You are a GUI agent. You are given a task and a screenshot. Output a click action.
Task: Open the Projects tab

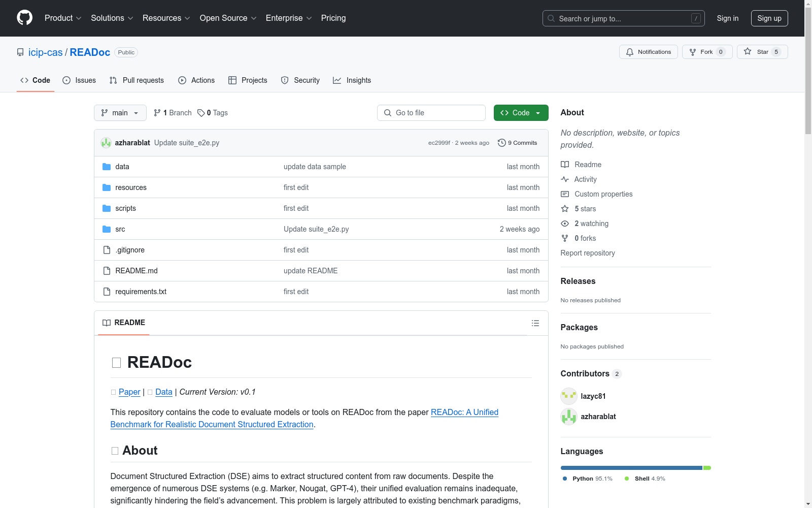point(248,80)
